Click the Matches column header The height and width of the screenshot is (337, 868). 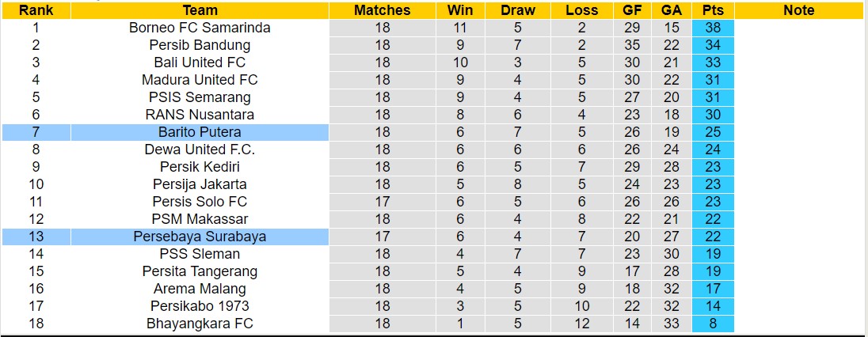[x=383, y=10]
